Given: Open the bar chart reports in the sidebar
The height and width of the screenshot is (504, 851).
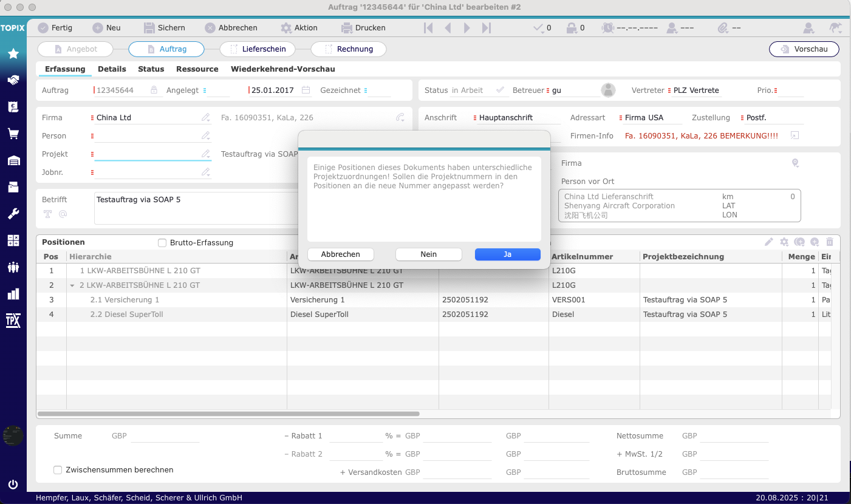Looking at the screenshot, I should [13, 294].
